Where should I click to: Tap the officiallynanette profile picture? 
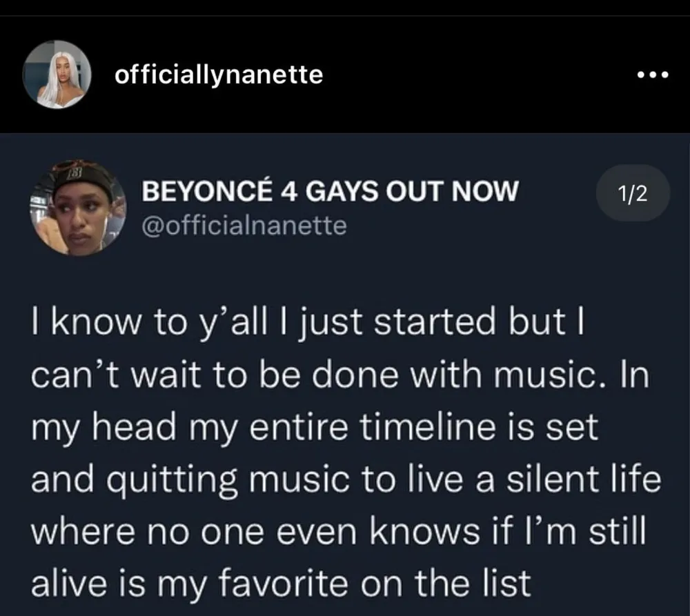58,74
